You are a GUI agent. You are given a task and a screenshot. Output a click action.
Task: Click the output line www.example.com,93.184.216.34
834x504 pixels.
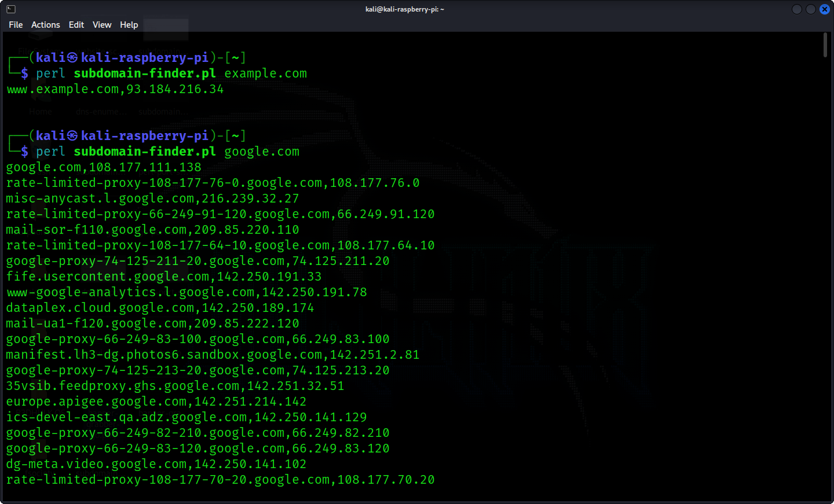(x=115, y=89)
